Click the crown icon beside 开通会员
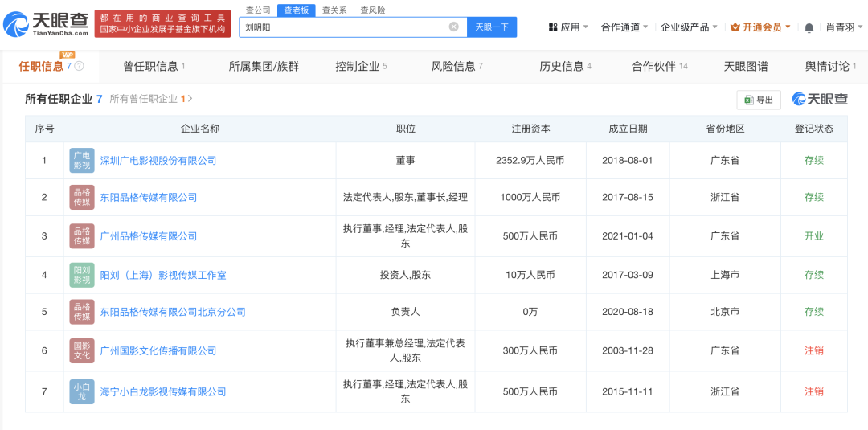Viewport: 868px width, 430px height. [735, 27]
